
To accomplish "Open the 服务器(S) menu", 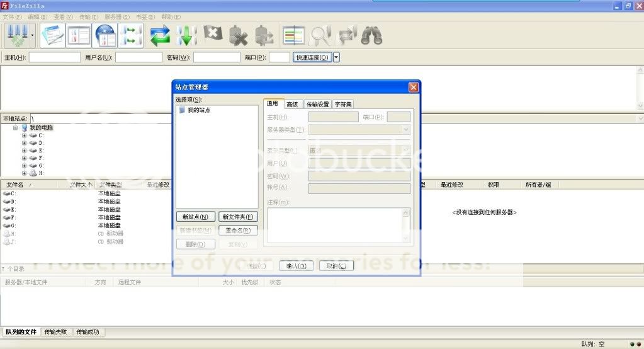I will (x=117, y=17).
